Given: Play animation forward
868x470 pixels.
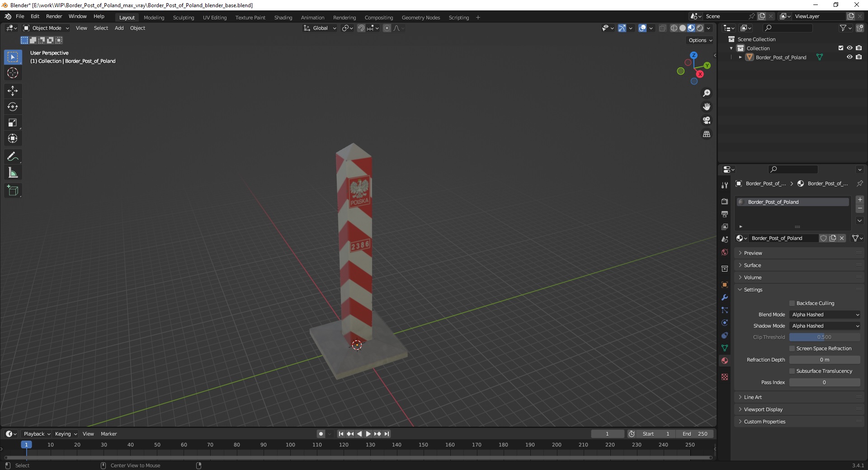Looking at the screenshot, I should [x=368, y=434].
